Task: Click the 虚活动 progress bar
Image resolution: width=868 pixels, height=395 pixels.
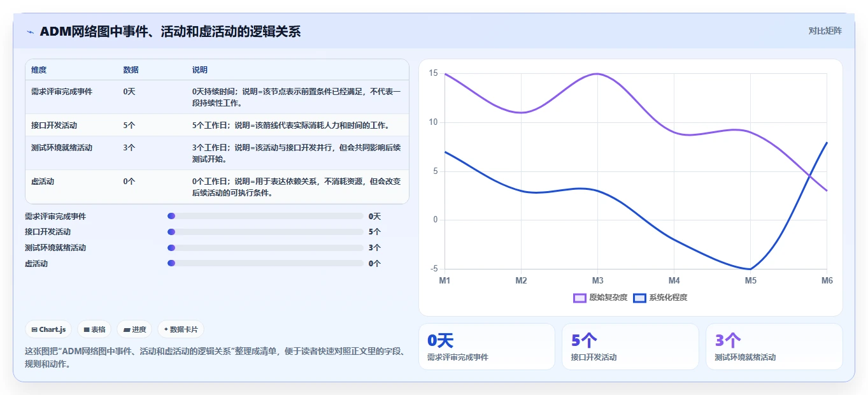Action: coord(265,263)
